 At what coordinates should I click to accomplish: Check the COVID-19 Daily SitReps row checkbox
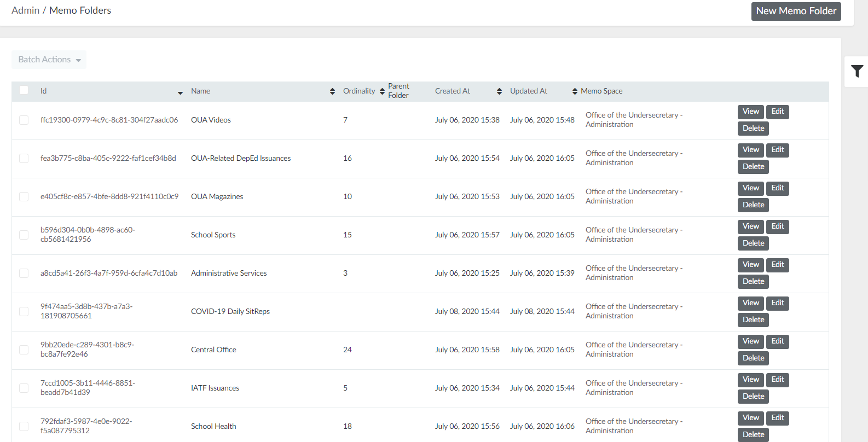24,311
